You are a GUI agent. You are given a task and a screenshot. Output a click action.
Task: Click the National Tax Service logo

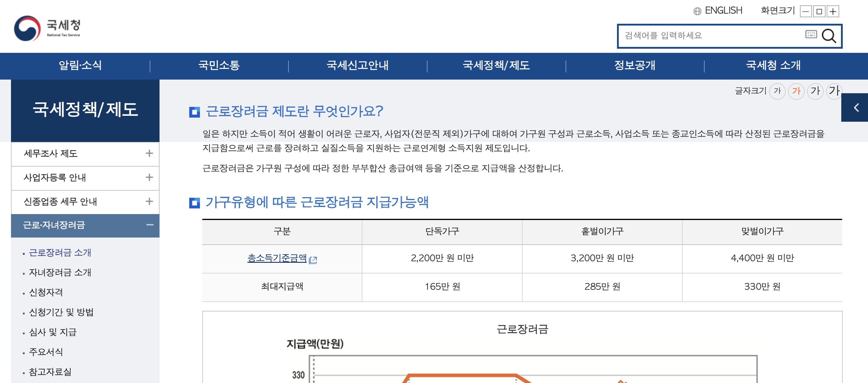47,28
